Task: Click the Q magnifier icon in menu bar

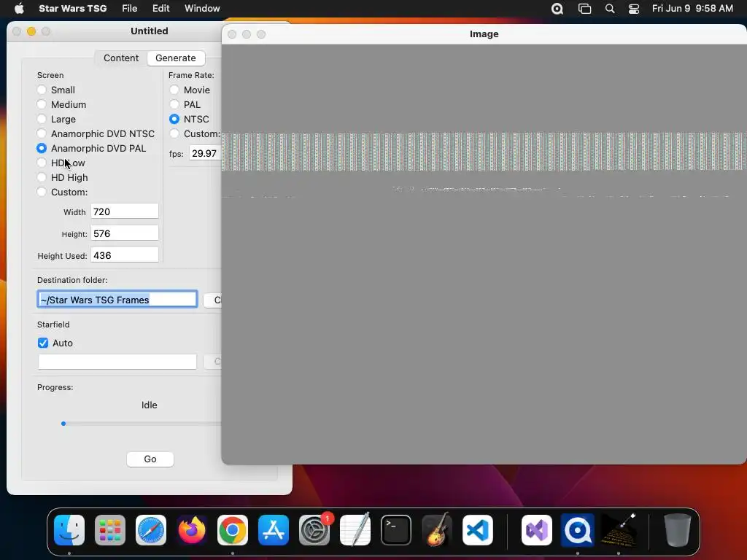Action: tap(557, 9)
